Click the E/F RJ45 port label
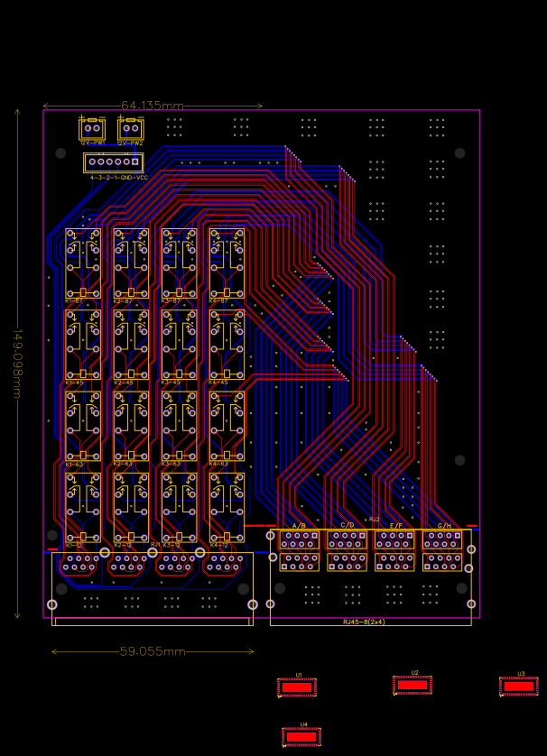The height and width of the screenshot is (756, 547). [396, 526]
